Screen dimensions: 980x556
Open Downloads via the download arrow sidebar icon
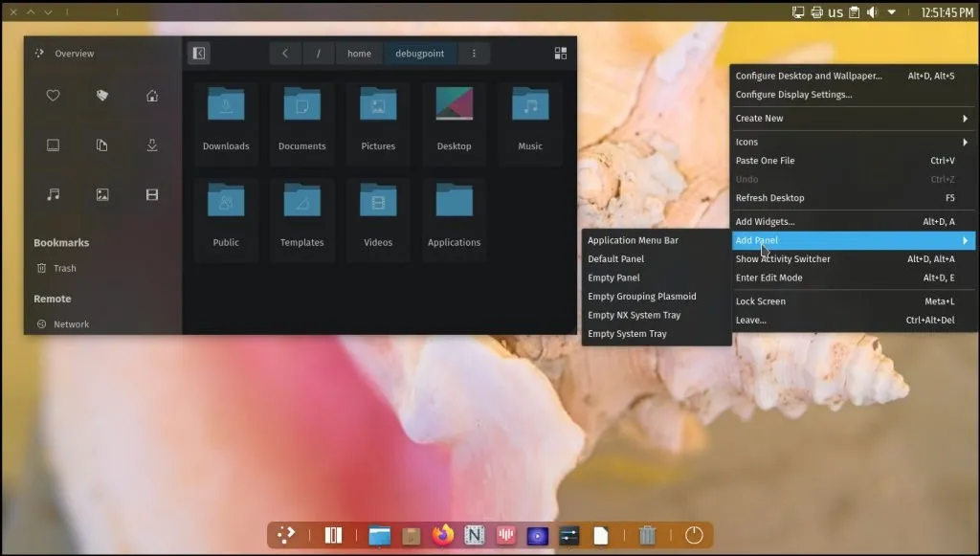150,145
